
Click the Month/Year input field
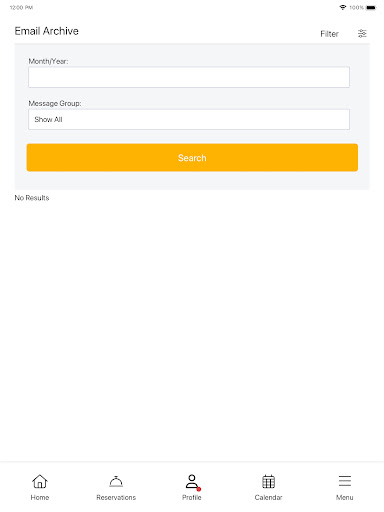pyautogui.click(x=189, y=77)
